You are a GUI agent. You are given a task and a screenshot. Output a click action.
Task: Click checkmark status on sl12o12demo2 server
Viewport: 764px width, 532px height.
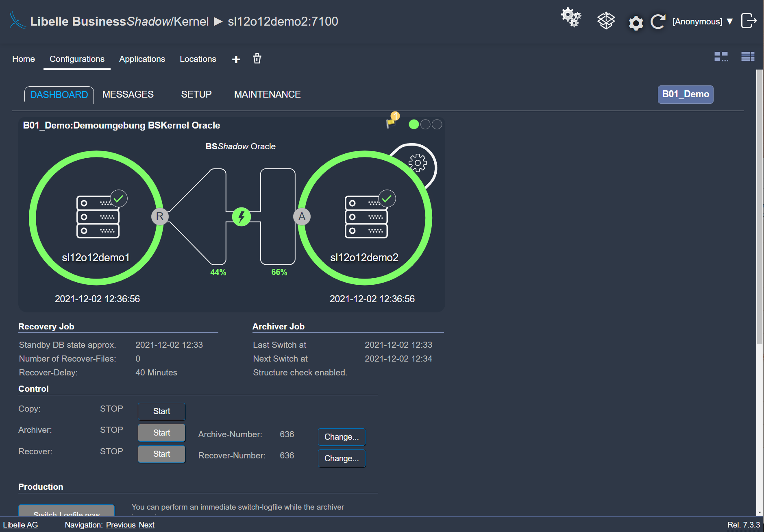point(387,198)
